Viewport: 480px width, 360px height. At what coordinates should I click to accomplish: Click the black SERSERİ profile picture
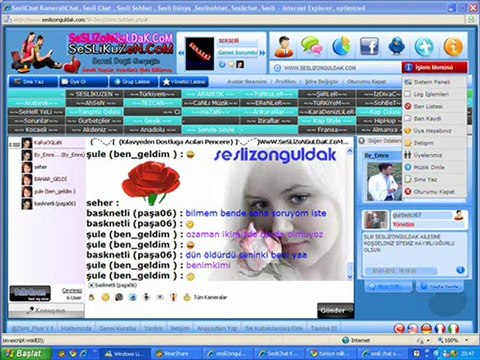coord(200,53)
